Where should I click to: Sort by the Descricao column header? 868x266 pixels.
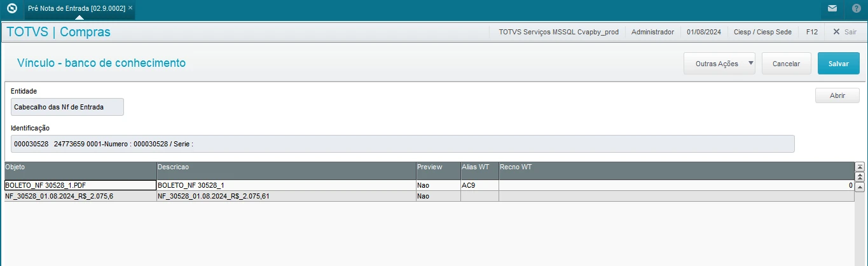[286, 167]
